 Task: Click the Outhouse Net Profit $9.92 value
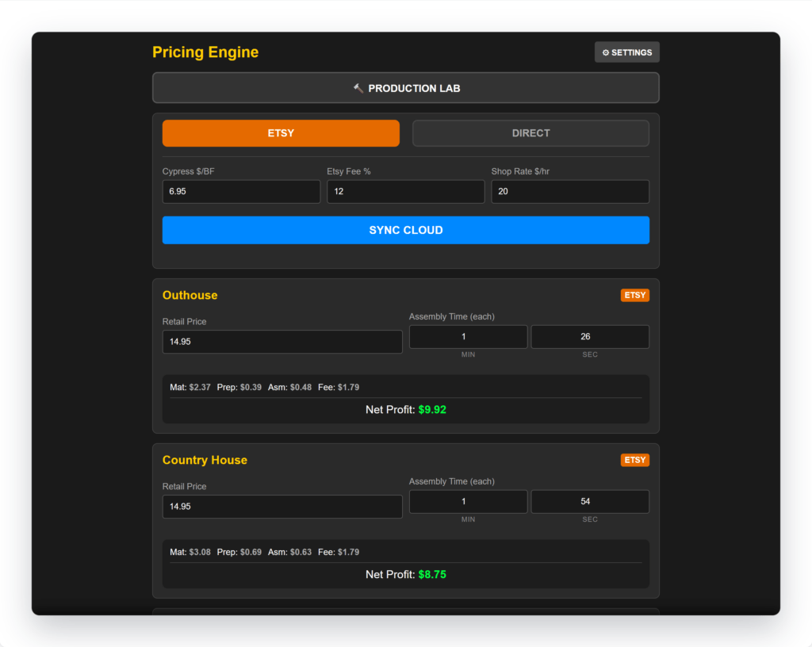(432, 409)
